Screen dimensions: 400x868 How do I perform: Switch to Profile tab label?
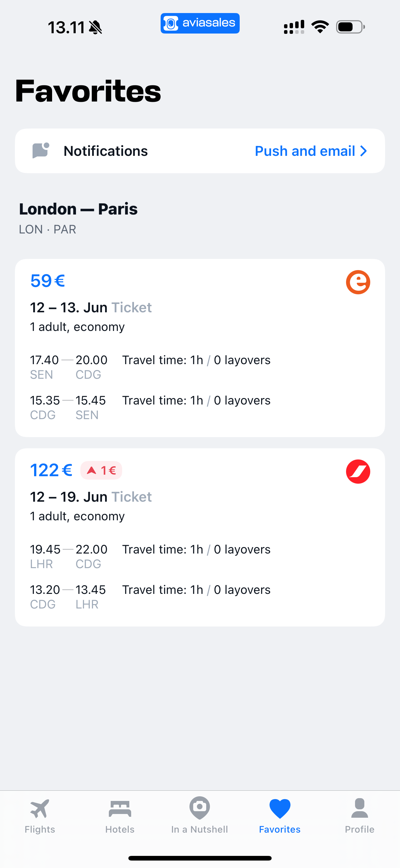pos(360,829)
